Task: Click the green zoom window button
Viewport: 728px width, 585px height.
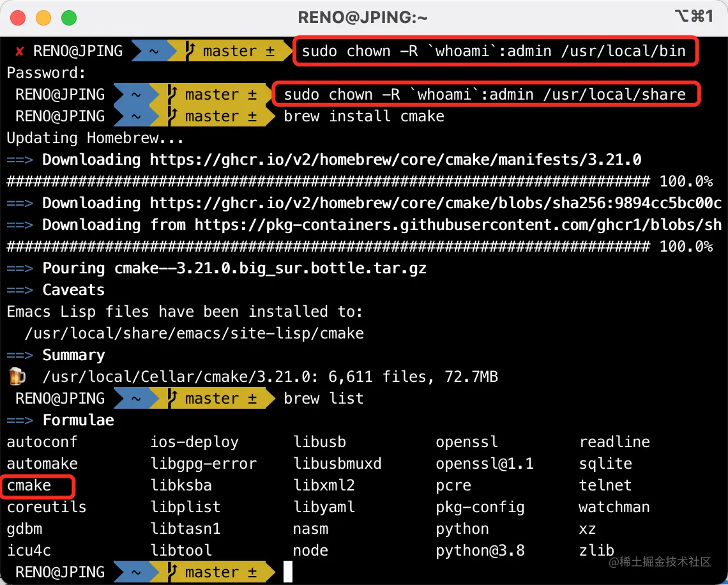Action: coord(69,18)
